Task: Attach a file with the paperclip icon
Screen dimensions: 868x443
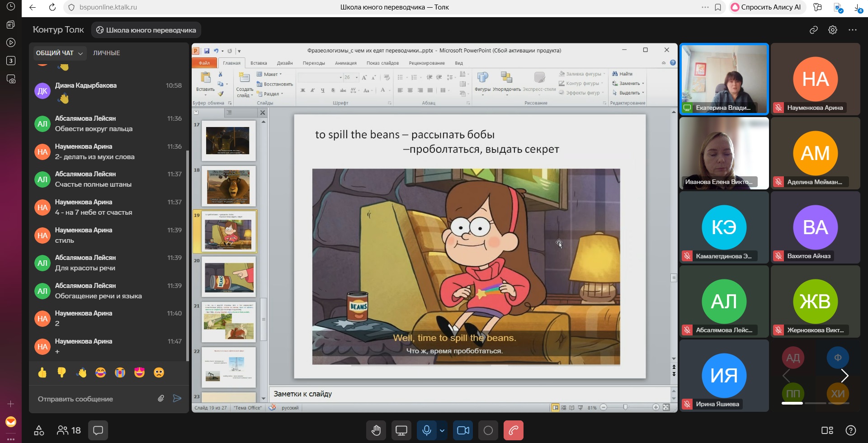Action: (161, 398)
